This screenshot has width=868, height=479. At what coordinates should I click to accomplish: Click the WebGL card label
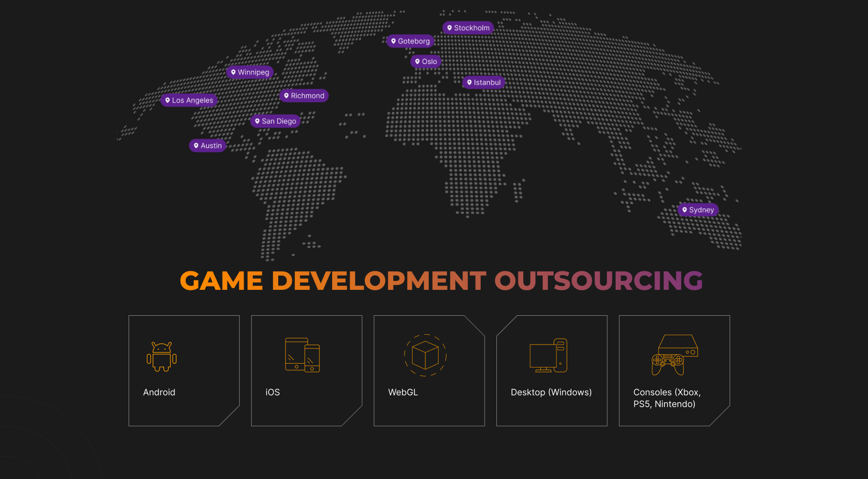pos(403,392)
